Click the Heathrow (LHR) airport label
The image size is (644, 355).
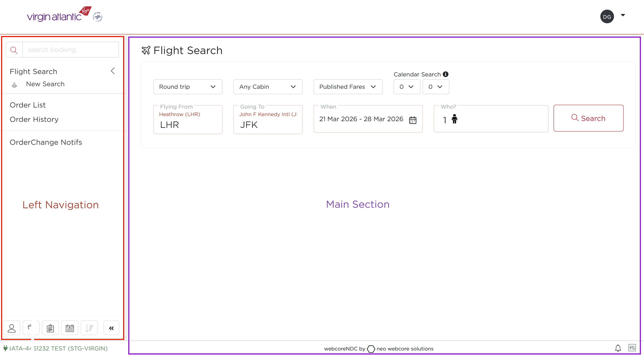pos(180,114)
